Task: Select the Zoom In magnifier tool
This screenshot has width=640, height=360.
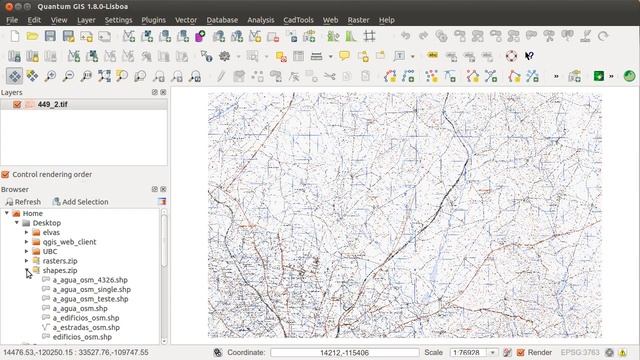Action: tap(50, 76)
